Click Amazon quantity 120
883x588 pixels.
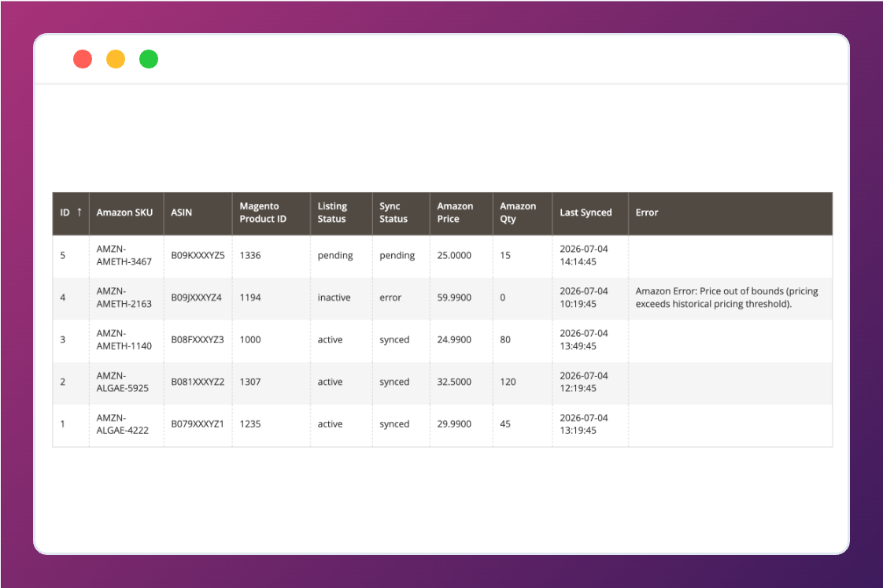[x=508, y=382]
